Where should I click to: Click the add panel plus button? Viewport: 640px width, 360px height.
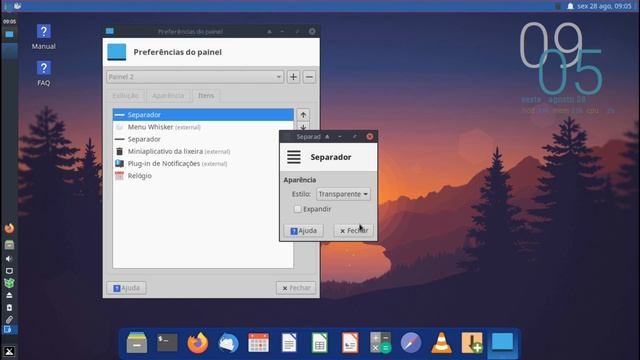pos(293,77)
